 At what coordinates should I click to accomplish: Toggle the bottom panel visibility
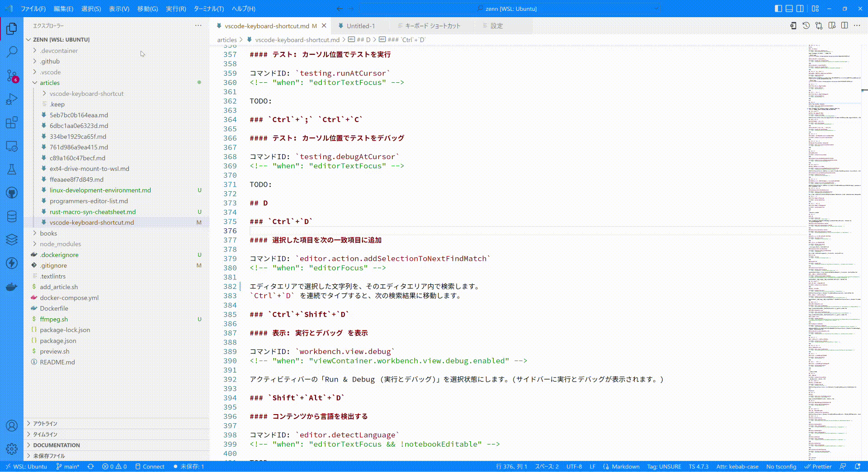[789, 9]
